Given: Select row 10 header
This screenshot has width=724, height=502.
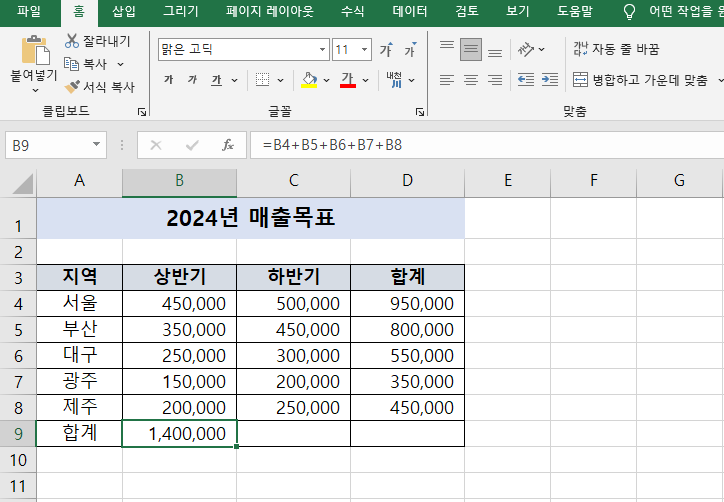Looking at the screenshot, I should click(18, 460).
